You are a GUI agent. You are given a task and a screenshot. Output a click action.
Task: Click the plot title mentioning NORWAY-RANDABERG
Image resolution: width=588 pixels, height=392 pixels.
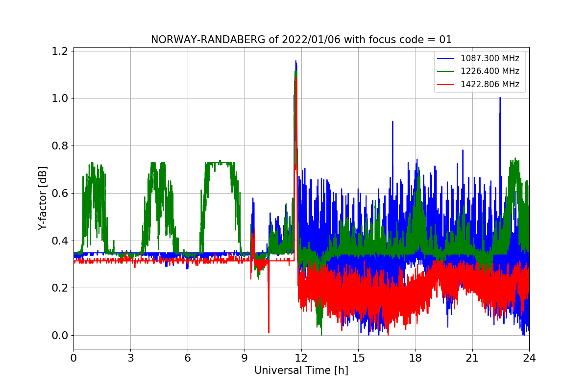pyautogui.click(x=301, y=40)
